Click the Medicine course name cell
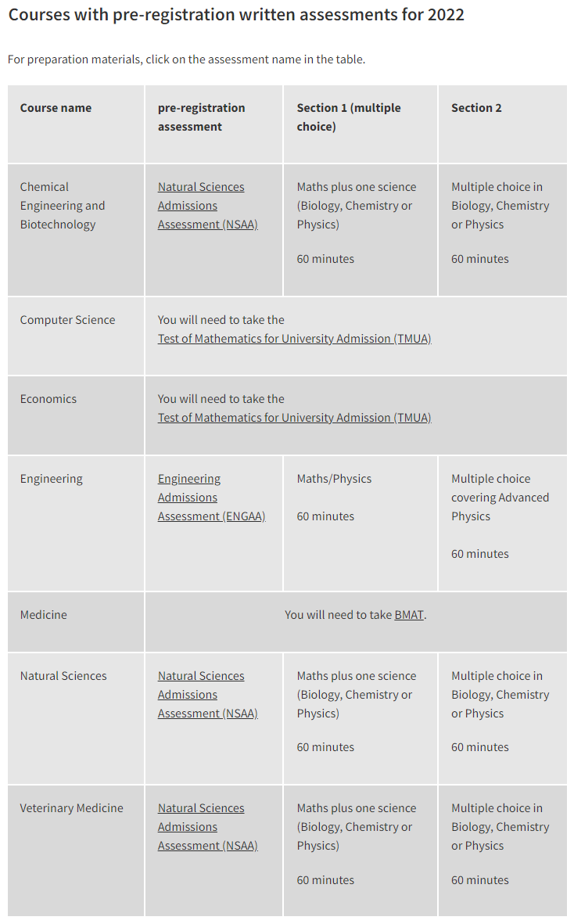This screenshot has height=924, width=574. (76, 622)
